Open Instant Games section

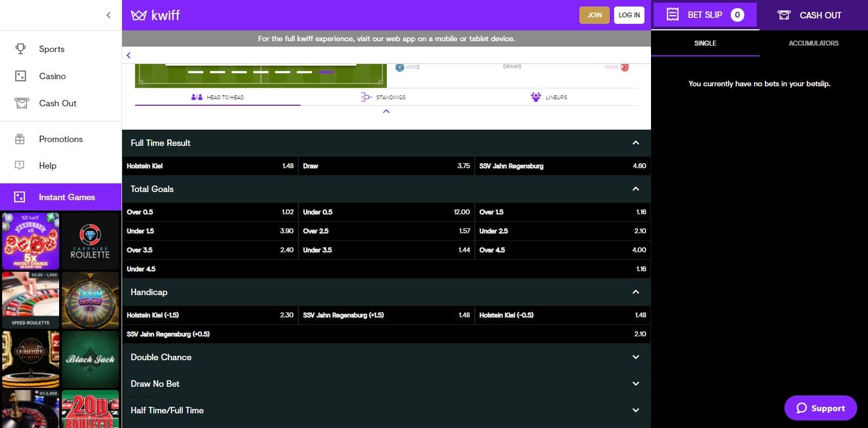pyautogui.click(x=61, y=197)
